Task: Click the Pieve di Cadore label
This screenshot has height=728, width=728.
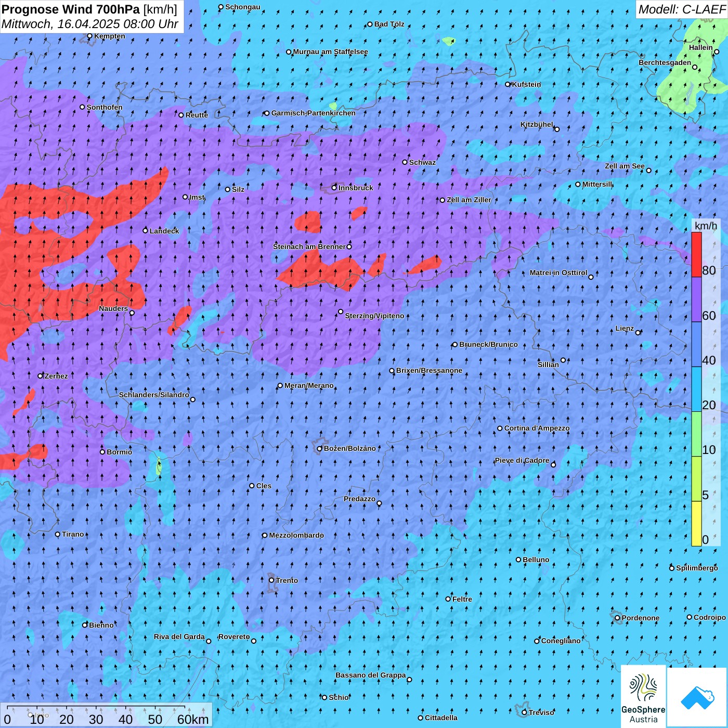Action: (522, 460)
